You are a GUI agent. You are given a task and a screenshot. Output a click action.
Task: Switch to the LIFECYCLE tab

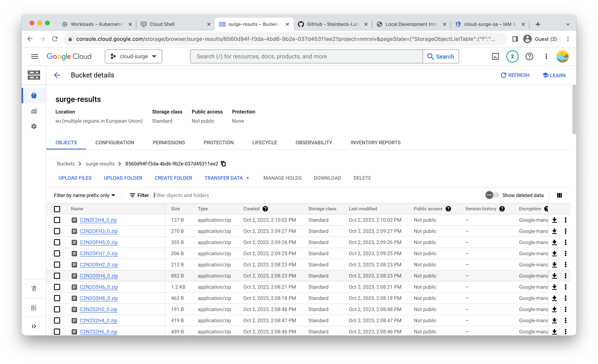264,142
